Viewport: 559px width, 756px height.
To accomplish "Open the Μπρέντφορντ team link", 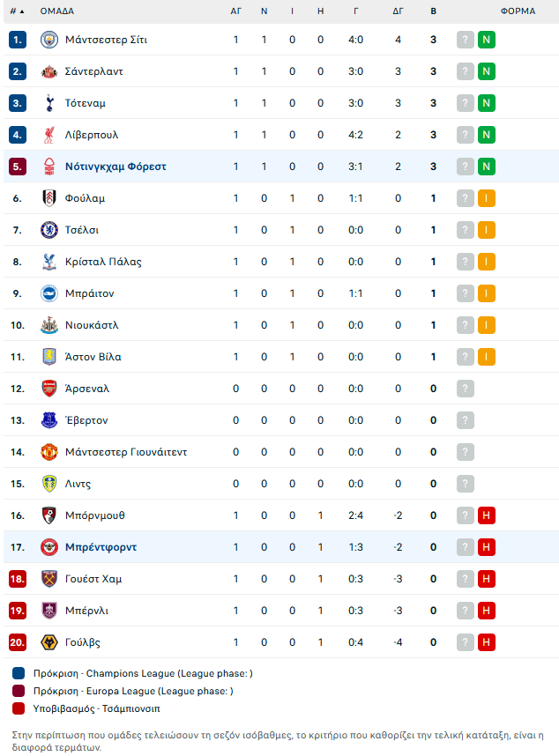I will (101, 547).
